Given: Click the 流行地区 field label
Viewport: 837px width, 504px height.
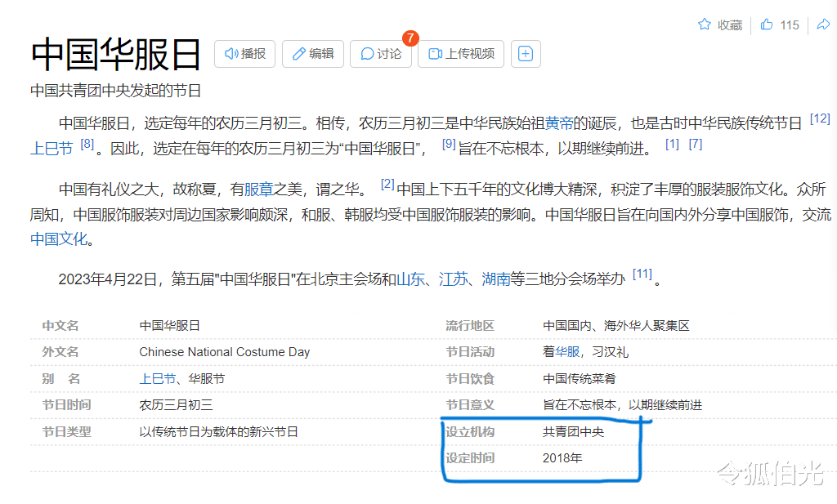Looking at the screenshot, I should pyautogui.click(x=470, y=326).
